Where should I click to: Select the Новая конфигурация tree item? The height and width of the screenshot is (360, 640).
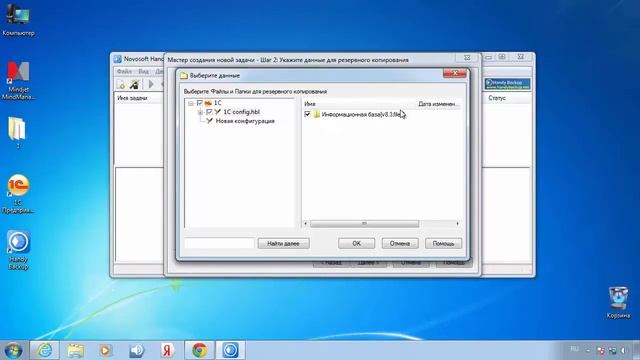point(245,121)
